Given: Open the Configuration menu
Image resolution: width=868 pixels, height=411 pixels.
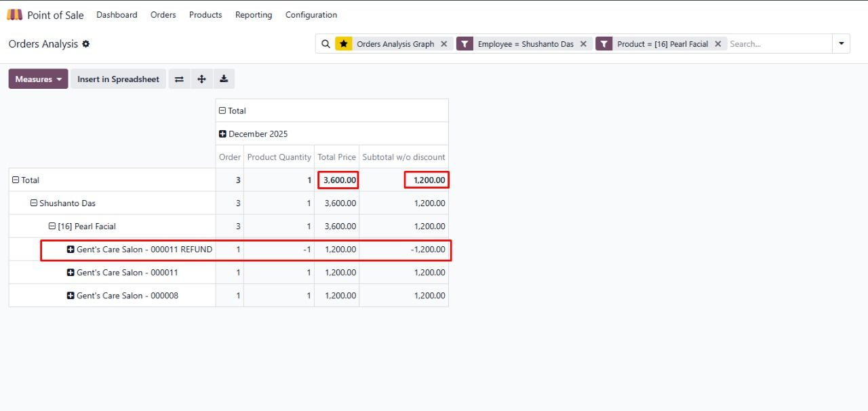Looking at the screenshot, I should (311, 15).
